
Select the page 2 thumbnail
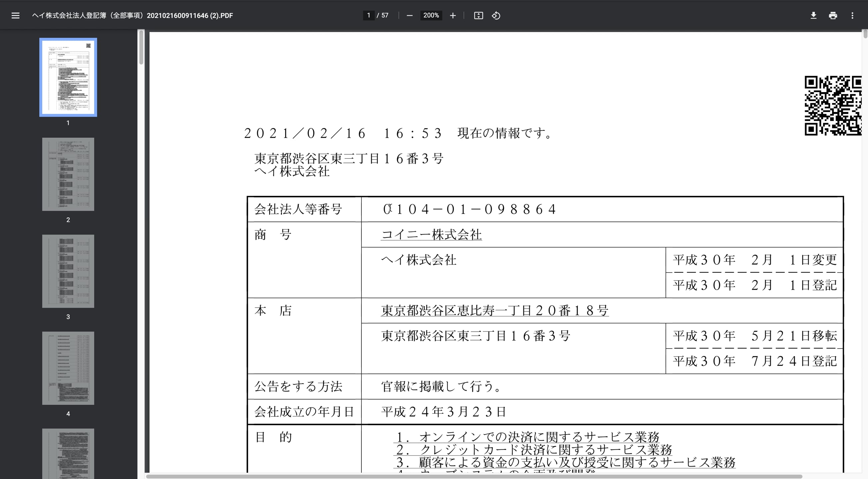[x=68, y=174]
